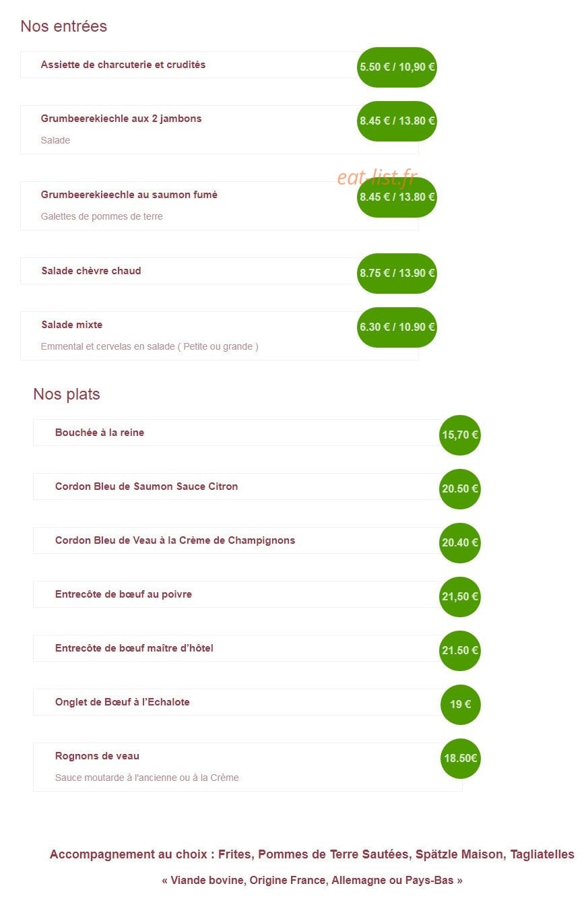Open the eat-list.fr watermark link
The width and height of the screenshot is (588, 915).
377,177
